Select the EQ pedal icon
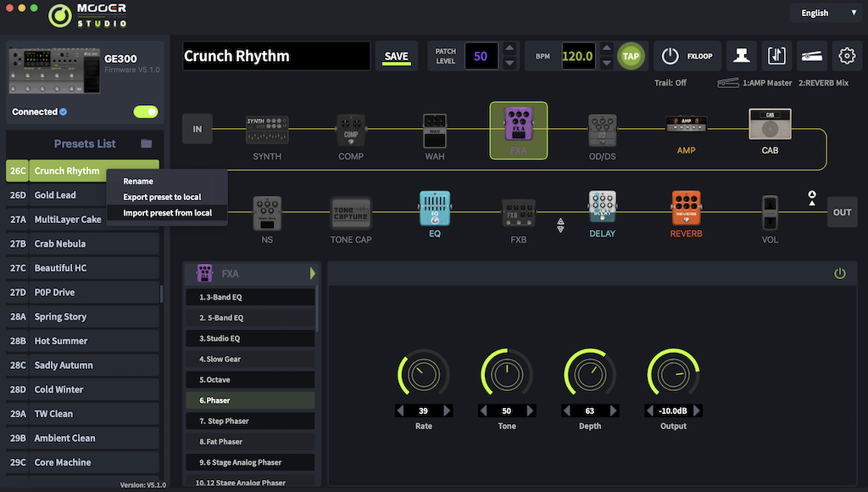The image size is (868, 492). pos(434,209)
